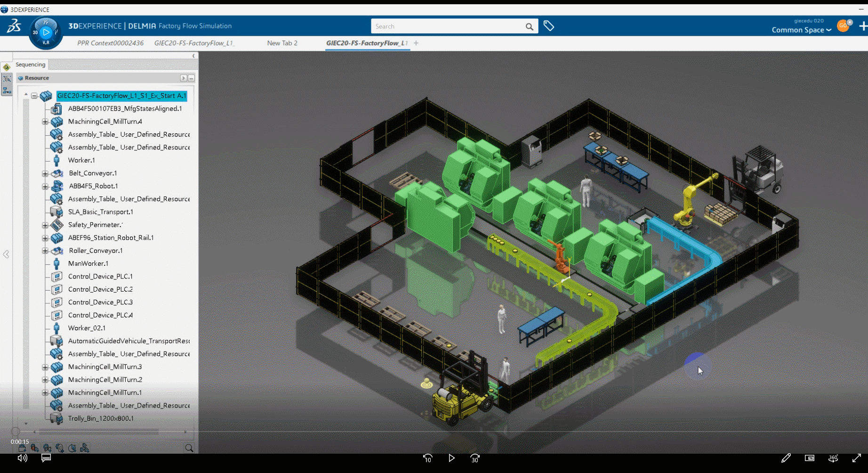The image size is (868, 473).
Task: Click the Dassault Systemes 3DS logo
Action: [x=14, y=26]
